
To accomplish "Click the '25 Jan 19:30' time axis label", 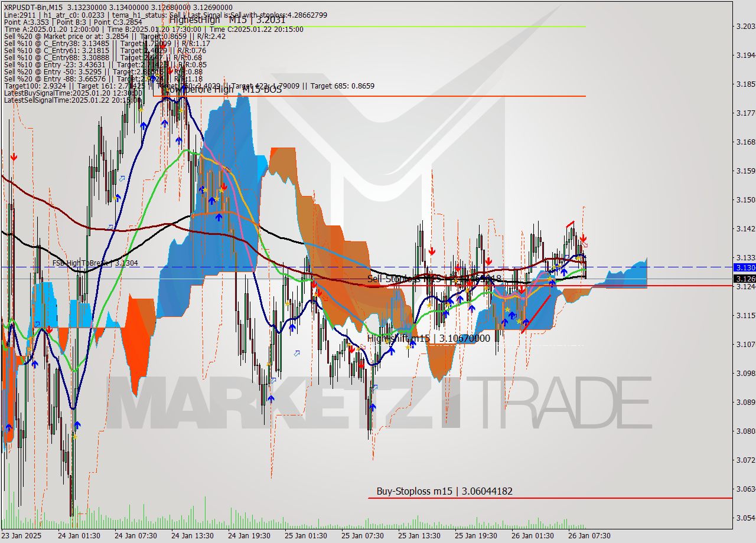I will [x=475, y=536].
